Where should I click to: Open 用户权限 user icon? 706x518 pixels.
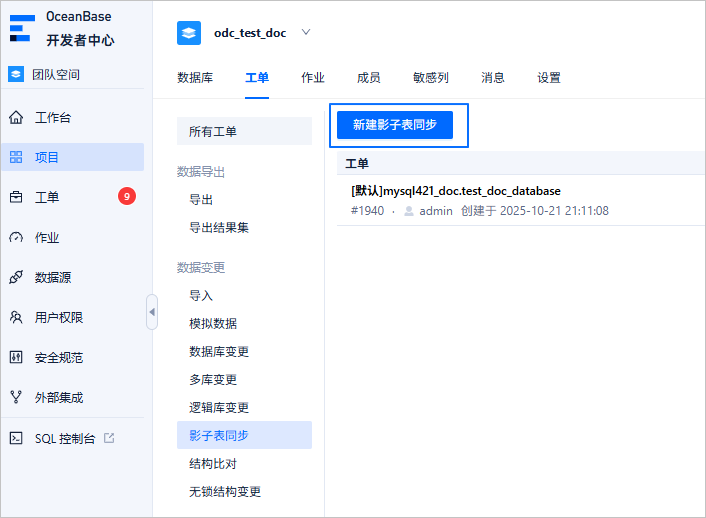click(16, 318)
